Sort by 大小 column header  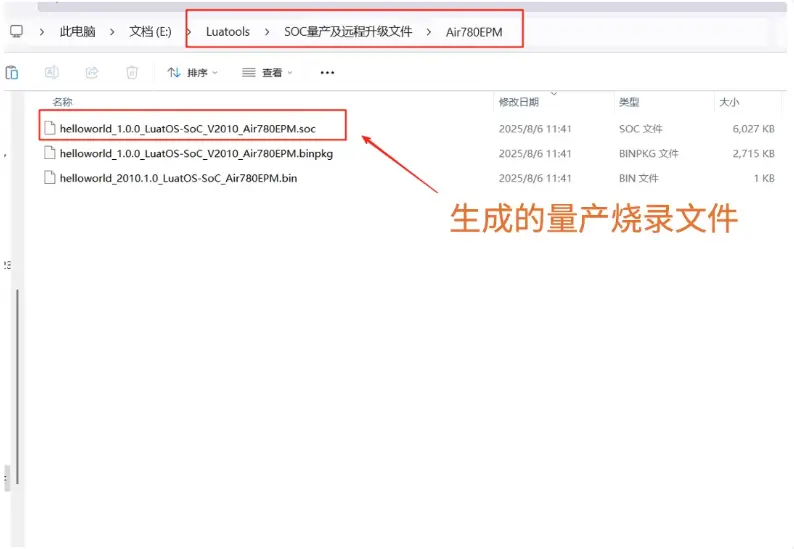click(x=729, y=102)
